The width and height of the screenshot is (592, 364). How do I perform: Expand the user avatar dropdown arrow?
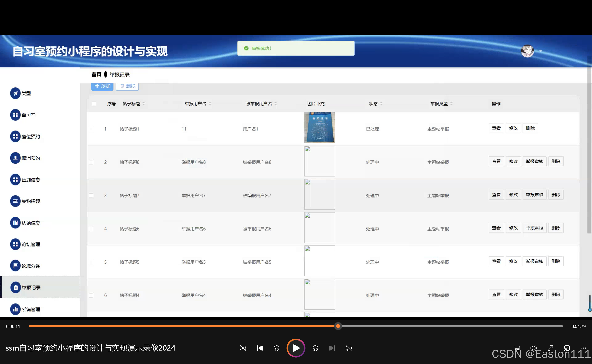541,51
